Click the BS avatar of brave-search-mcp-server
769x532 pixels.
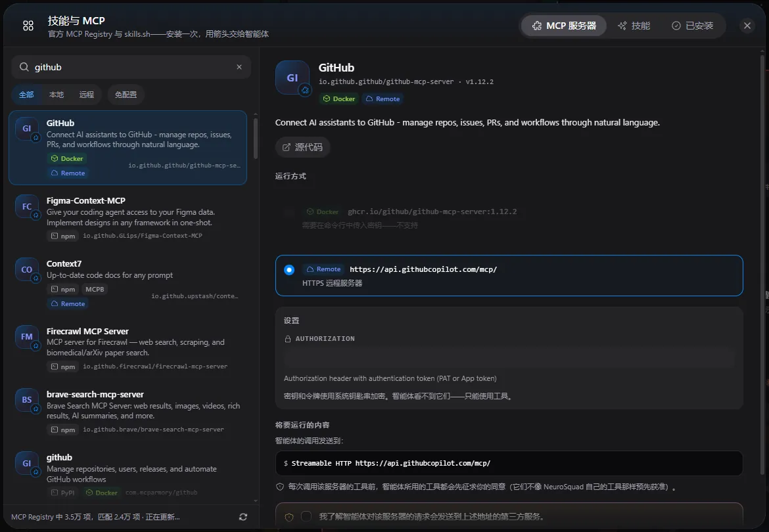(26, 400)
